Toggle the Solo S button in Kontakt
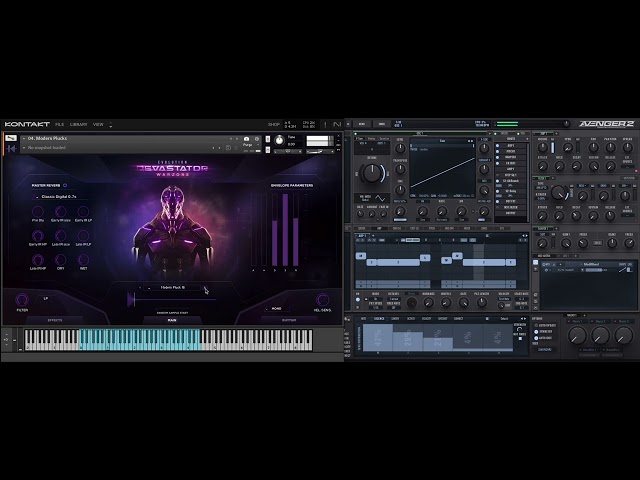640x480 pixels. point(268,139)
